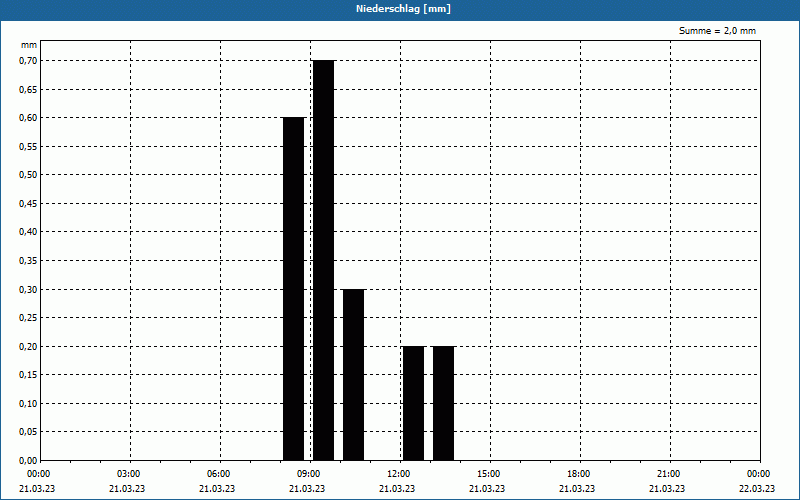Select the 0,50 y-axis value
Screen dimensions: 800x500
click(x=28, y=175)
